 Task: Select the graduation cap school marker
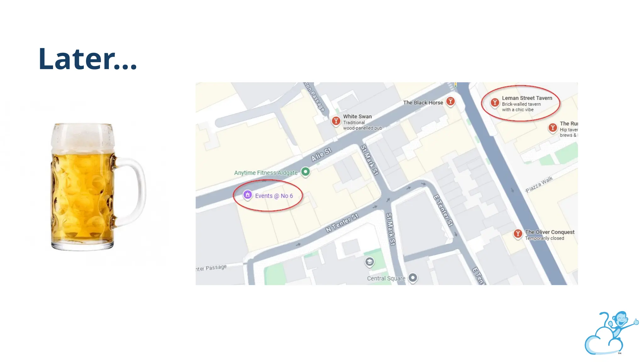(x=369, y=262)
